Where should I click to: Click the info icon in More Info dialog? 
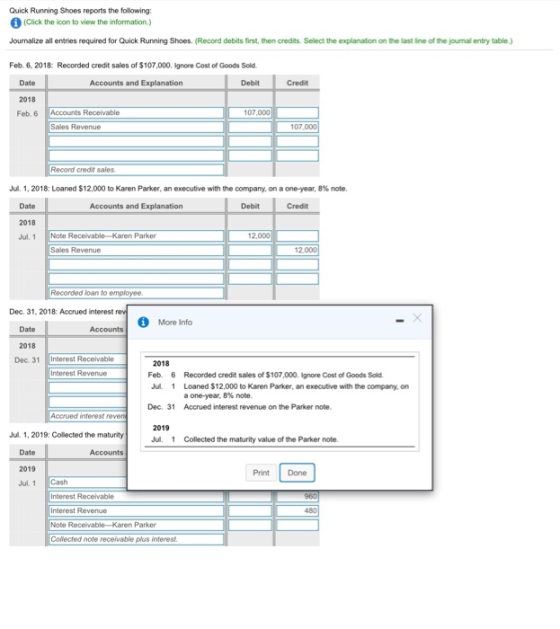(143, 322)
